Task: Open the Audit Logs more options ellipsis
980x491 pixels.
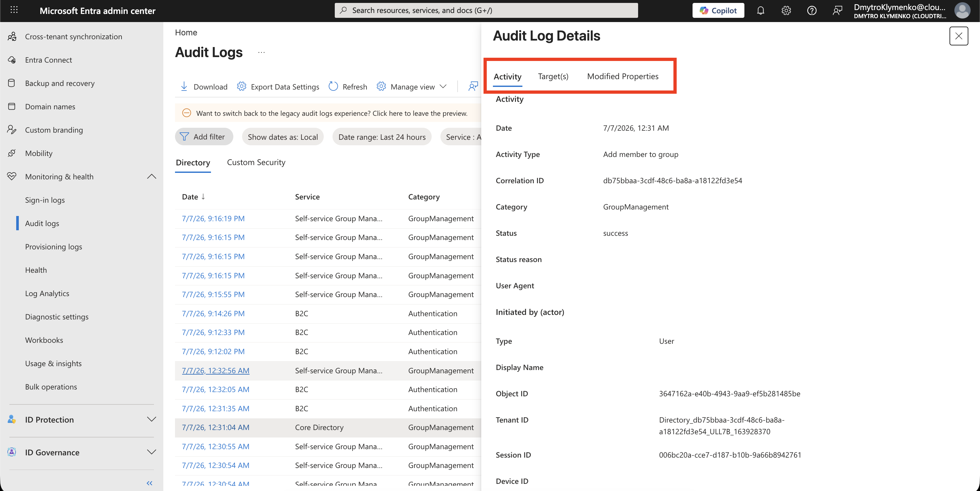Action: click(x=261, y=53)
